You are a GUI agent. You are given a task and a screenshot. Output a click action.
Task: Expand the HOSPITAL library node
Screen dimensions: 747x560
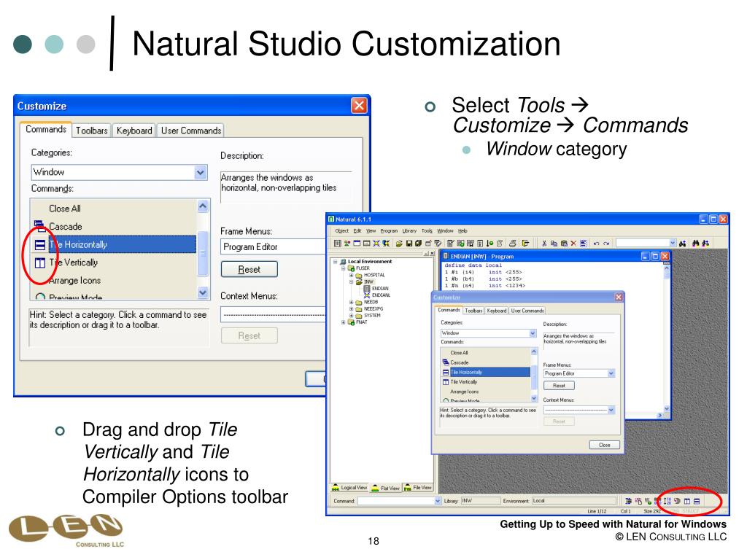(351, 275)
